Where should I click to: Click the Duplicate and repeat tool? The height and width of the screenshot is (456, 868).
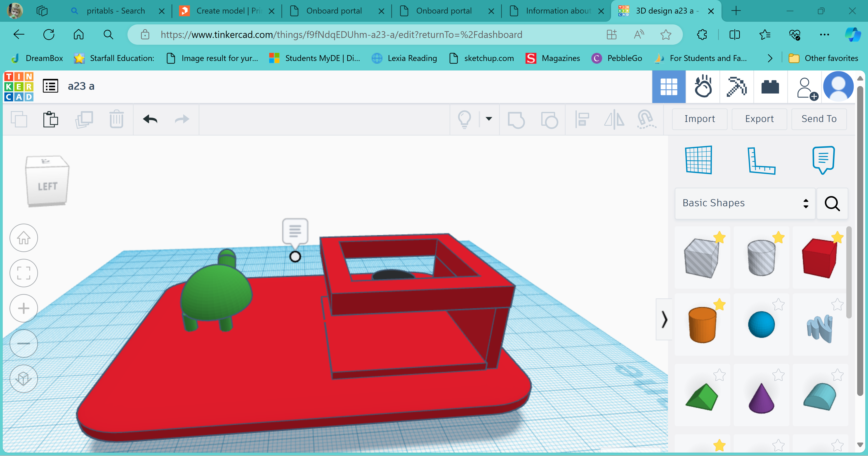[84, 119]
